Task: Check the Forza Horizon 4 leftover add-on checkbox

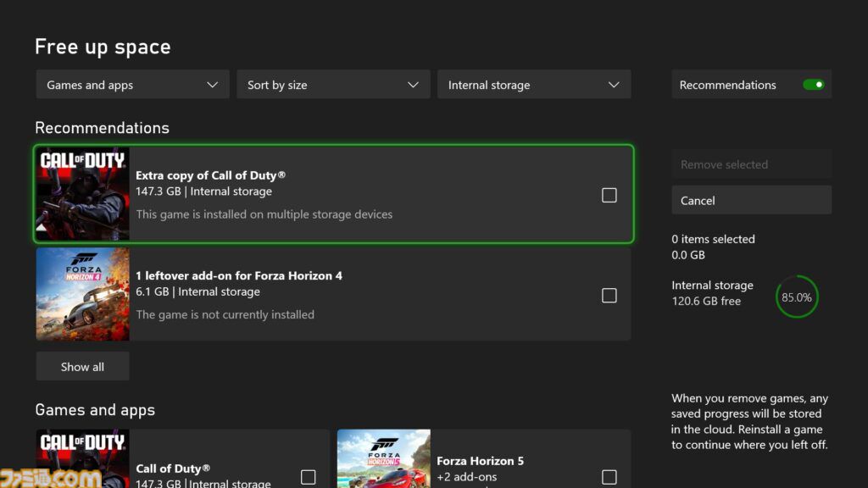Action: (609, 296)
